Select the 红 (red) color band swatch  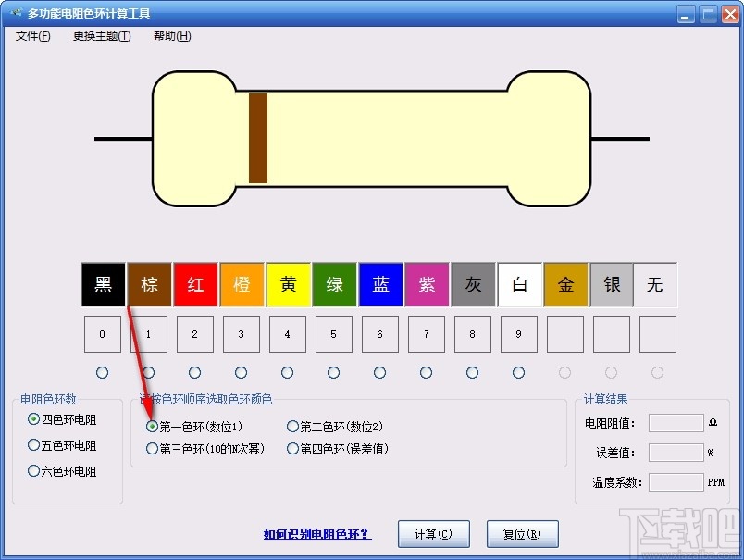click(195, 284)
